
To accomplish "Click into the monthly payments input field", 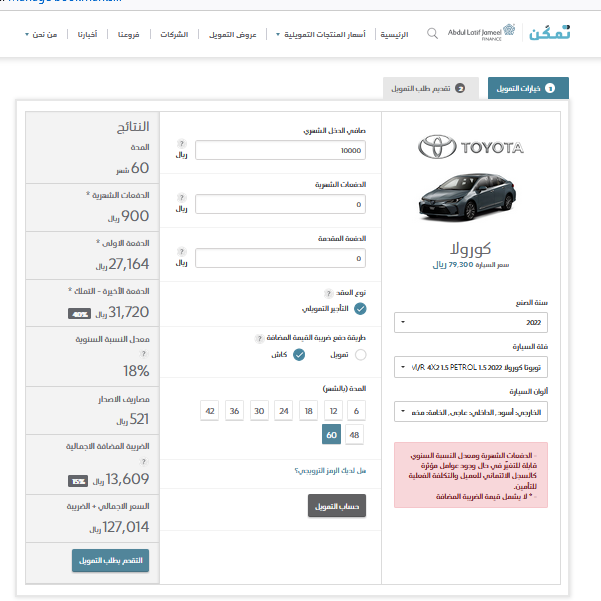I will (280, 204).
